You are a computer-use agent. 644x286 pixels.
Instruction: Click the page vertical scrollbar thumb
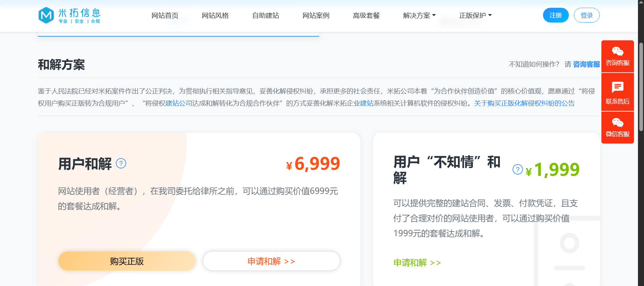click(641, 87)
